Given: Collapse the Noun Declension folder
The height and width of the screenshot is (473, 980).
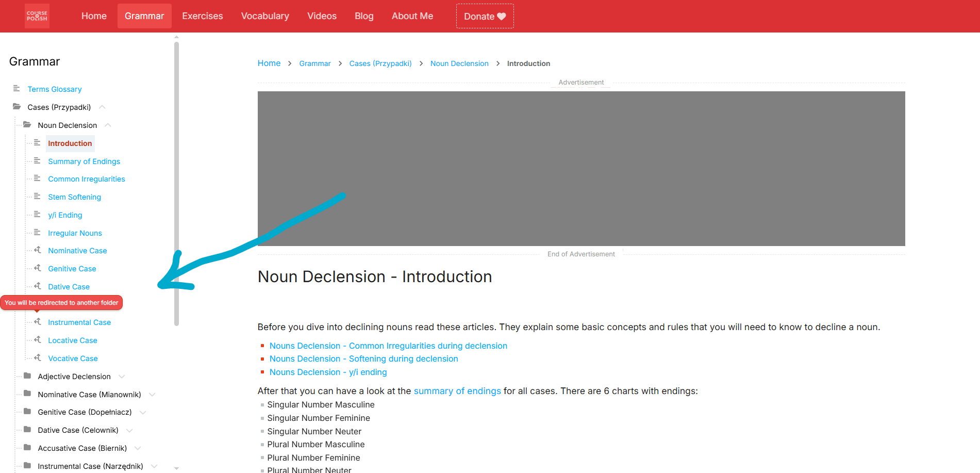Looking at the screenshot, I should point(108,125).
